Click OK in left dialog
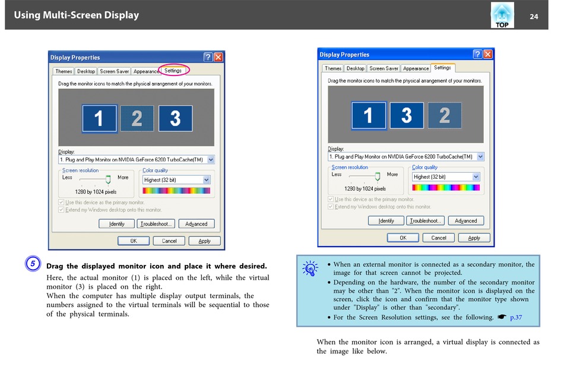This screenshot has height=392, width=564. 134,241
